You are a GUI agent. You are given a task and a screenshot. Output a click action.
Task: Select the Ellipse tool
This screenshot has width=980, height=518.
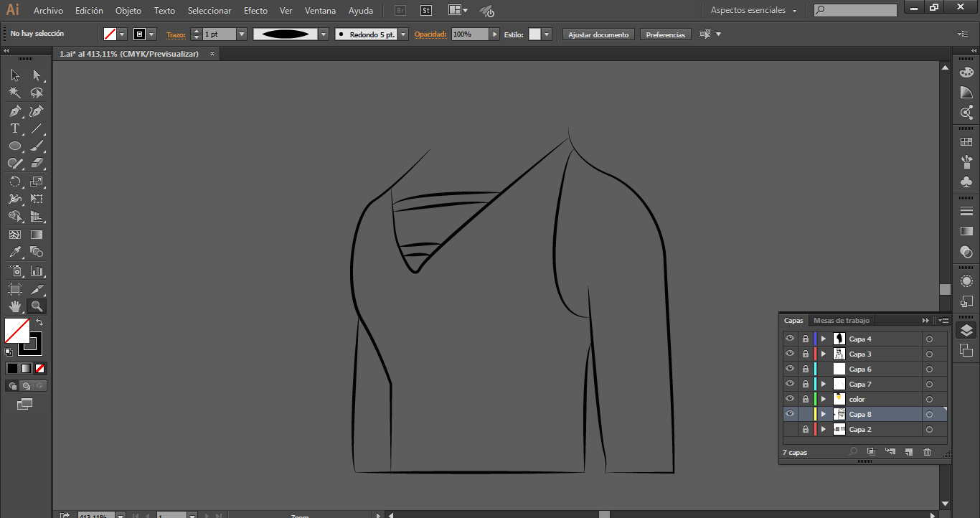tap(14, 146)
